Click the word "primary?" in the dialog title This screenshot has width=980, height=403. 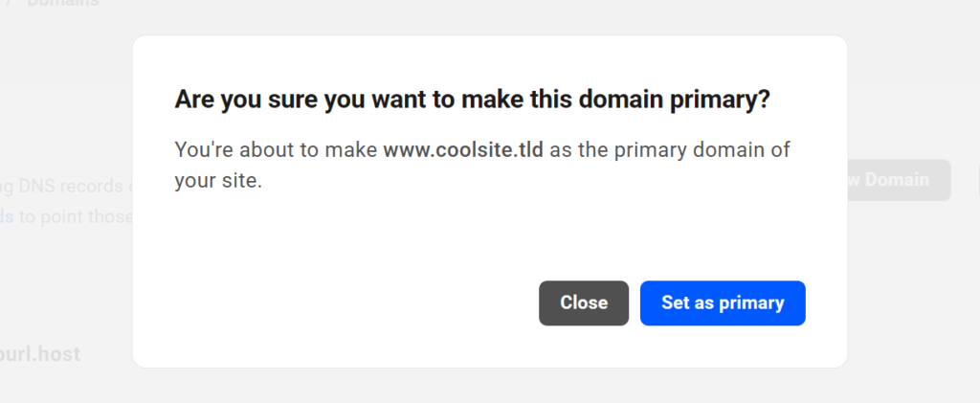(x=720, y=100)
